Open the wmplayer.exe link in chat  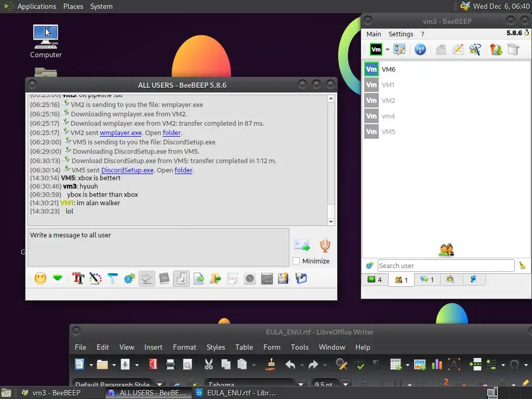click(x=121, y=132)
